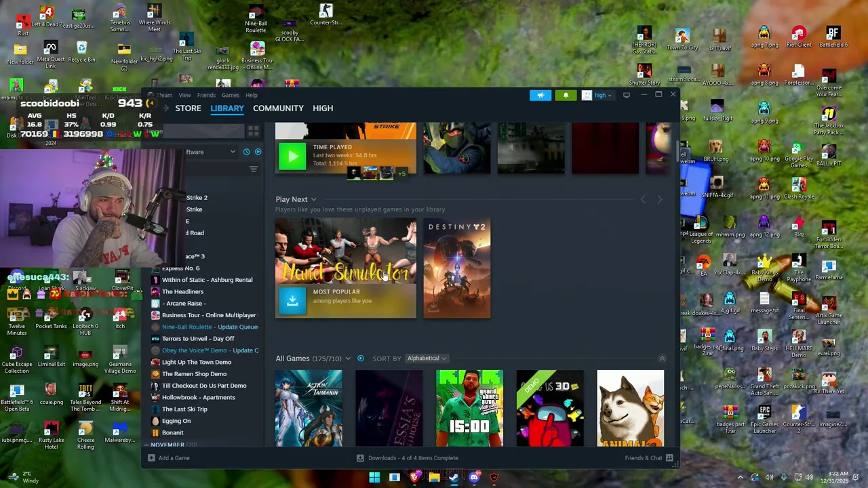Viewport: 868px width, 488px height.
Task: Open the STORE tab
Action: pyautogui.click(x=188, y=108)
